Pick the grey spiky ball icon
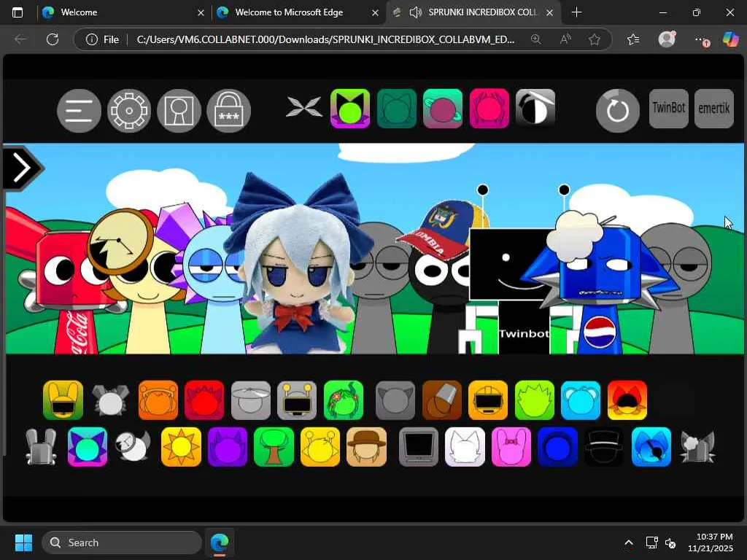 [x=110, y=400]
